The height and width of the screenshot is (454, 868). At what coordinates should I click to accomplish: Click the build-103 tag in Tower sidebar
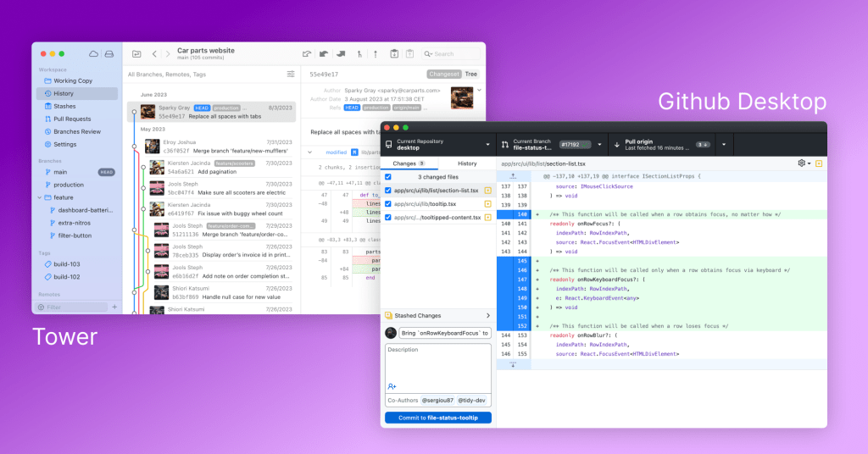tap(63, 264)
